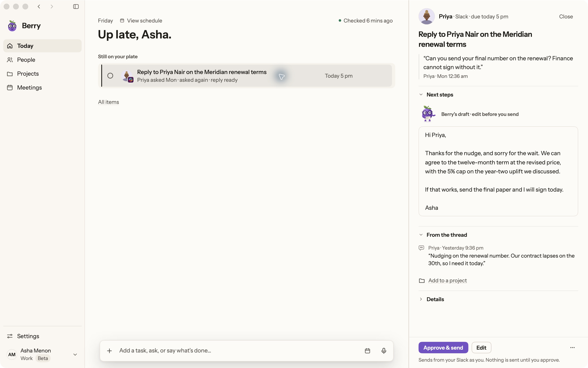Click the Slack badge on Priya's avatar
The width and height of the screenshot is (588, 368).
pyautogui.click(x=131, y=80)
